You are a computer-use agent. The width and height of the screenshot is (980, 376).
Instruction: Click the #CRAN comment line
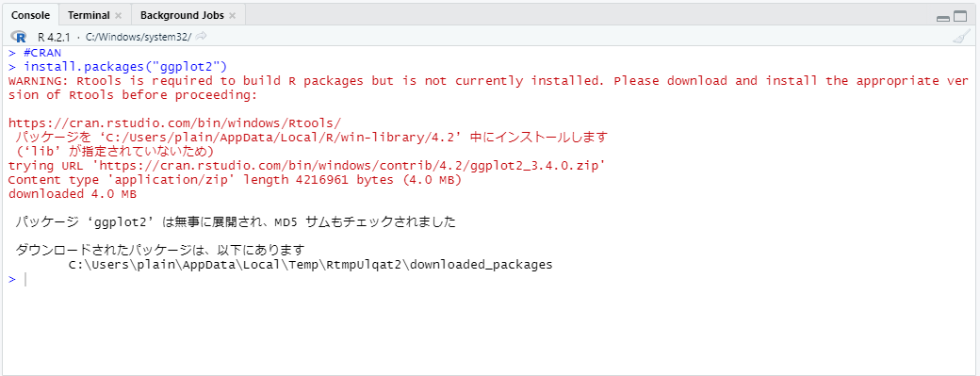click(x=42, y=53)
